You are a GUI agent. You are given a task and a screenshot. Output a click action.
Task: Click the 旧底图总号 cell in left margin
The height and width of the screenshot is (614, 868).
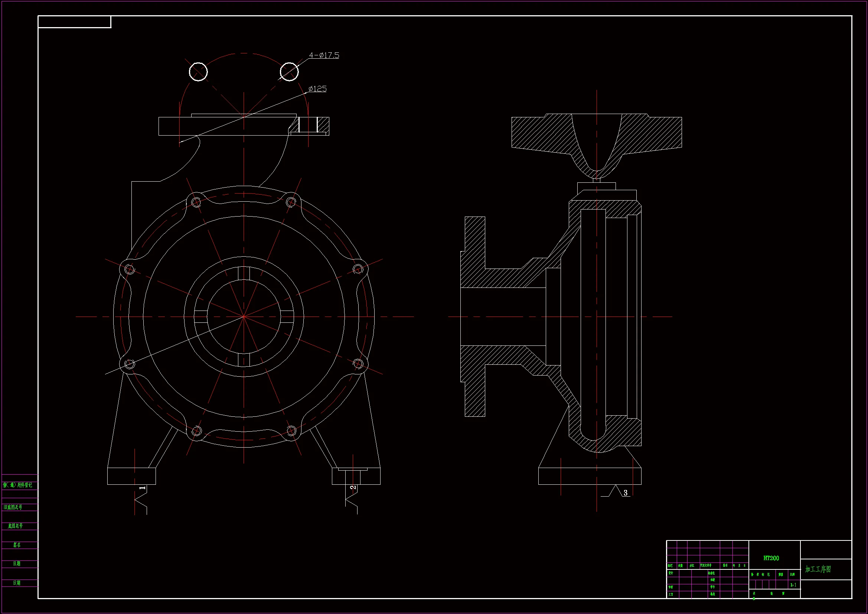13,507
